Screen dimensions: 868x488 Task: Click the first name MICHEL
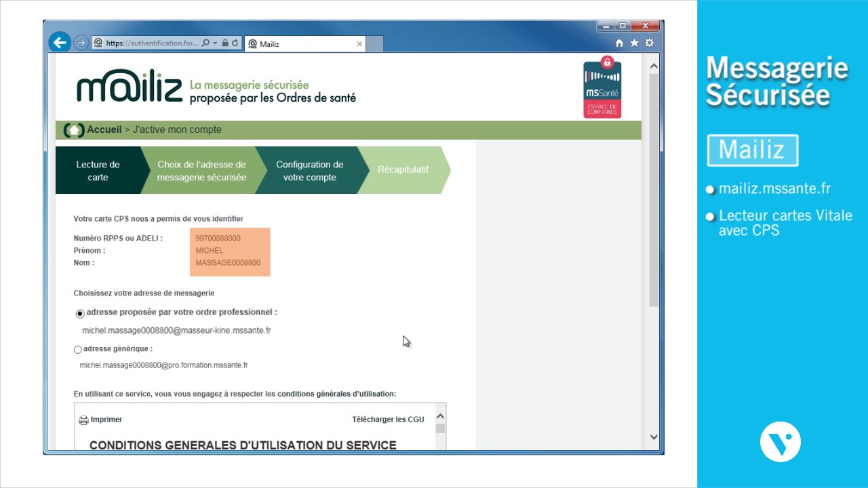click(x=210, y=251)
